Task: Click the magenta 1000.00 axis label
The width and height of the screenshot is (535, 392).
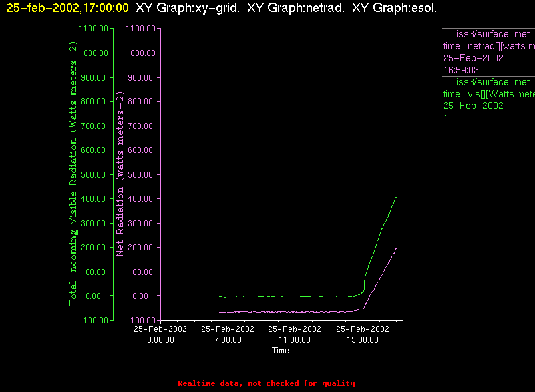Action: [x=140, y=53]
